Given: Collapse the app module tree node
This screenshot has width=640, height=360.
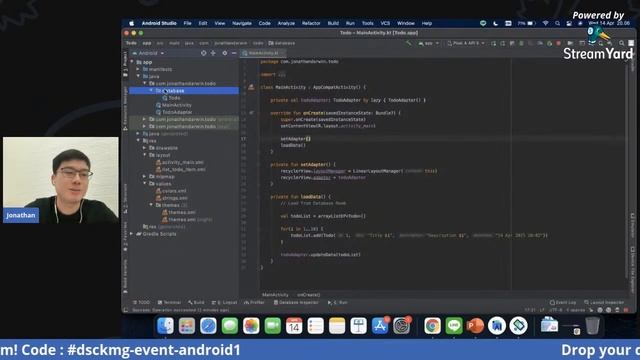Looking at the screenshot, I should (x=132, y=62).
